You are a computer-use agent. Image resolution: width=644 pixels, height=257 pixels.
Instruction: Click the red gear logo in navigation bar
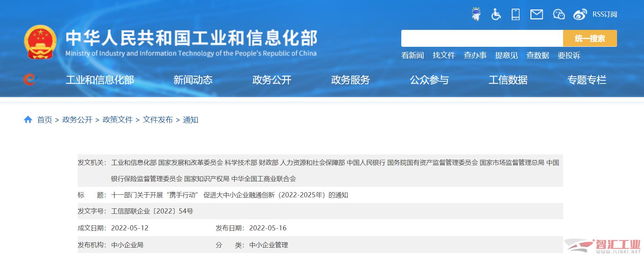click(30, 80)
